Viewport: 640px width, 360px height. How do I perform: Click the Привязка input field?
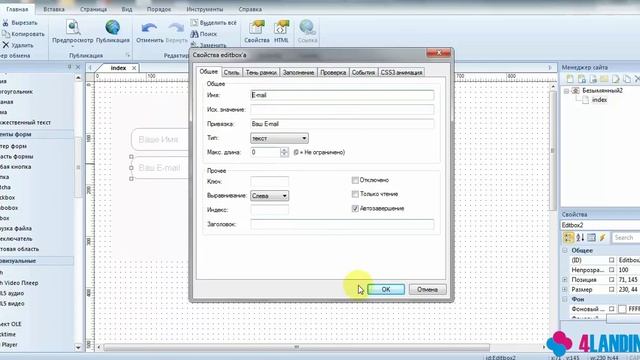point(342,124)
